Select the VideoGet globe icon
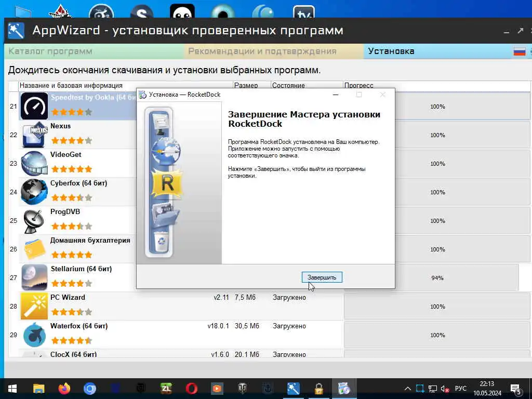This screenshot has height=399, width=532. pyautogui.click(x=34, y=164)
